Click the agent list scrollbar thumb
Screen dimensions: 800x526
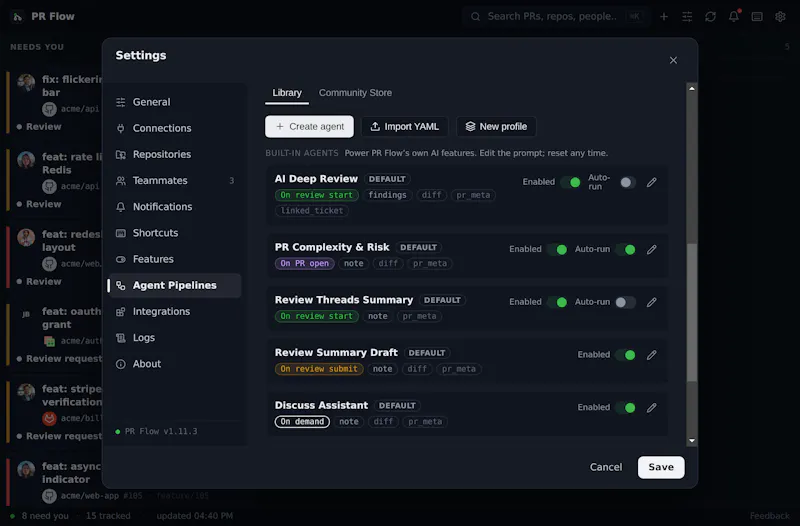(x=692, y=312)
